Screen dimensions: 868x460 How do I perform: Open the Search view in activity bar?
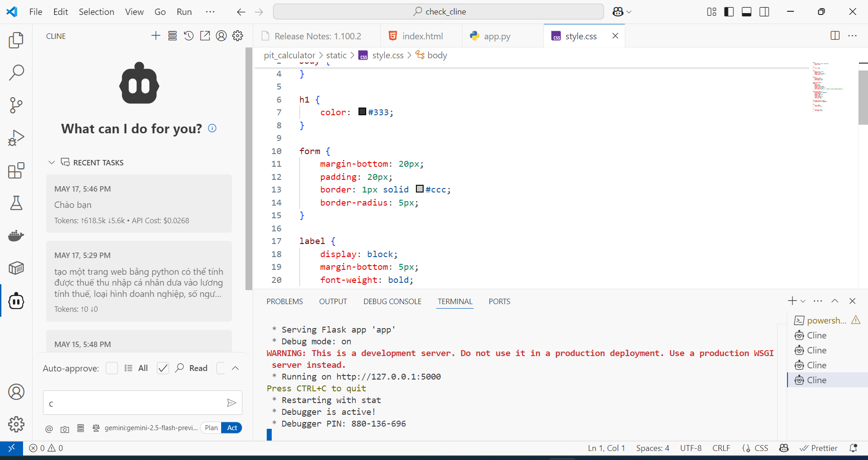[16, 73]
